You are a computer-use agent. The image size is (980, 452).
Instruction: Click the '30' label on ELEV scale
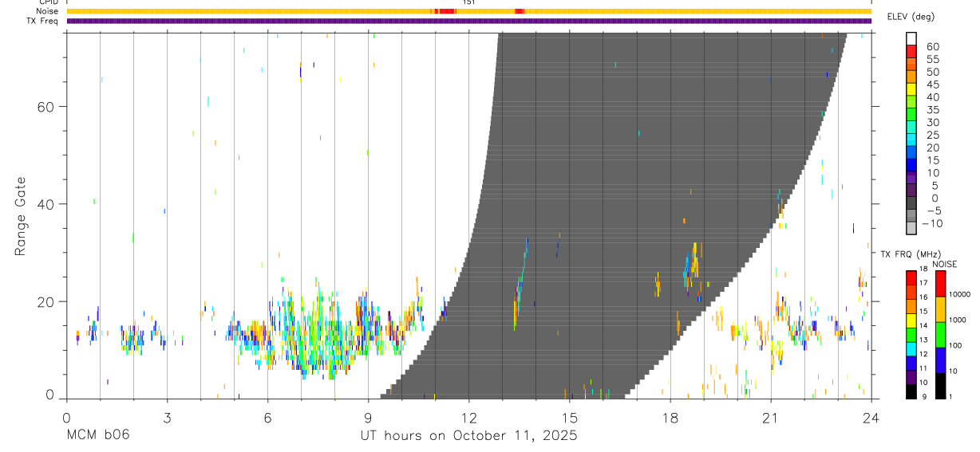click(932, 122)
